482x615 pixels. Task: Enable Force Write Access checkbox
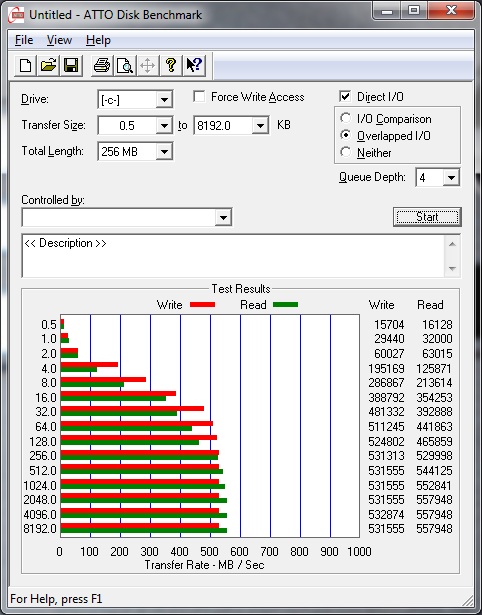tap(199, 96)
